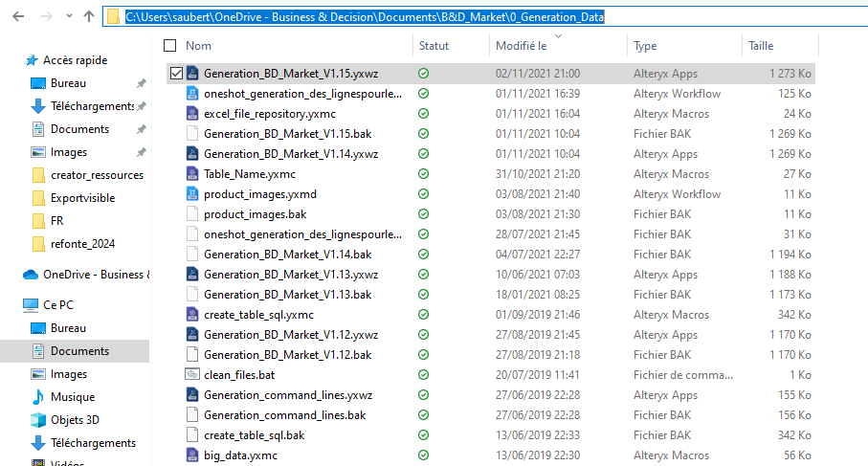
Task: Uncheck the Generation_BD_Market_V1.15.yxwz checkbox
Action: (x=176, y=74)
